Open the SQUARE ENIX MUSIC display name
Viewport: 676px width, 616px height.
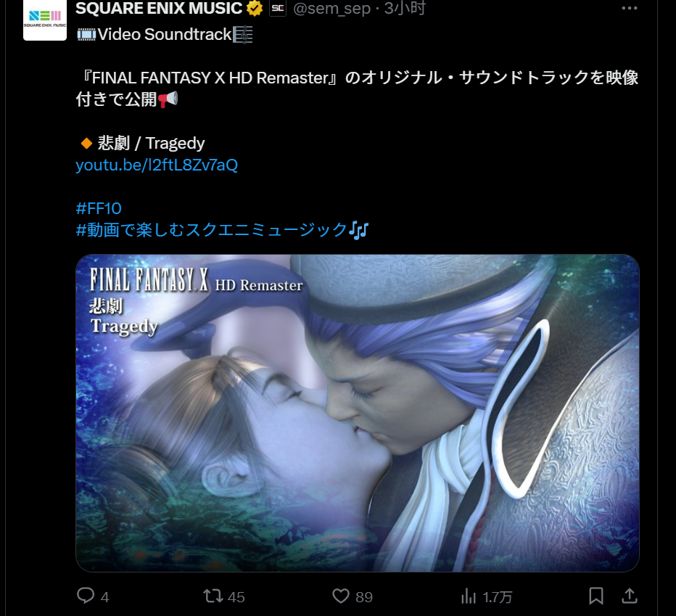pyautogui.click(x=159, y=8)
